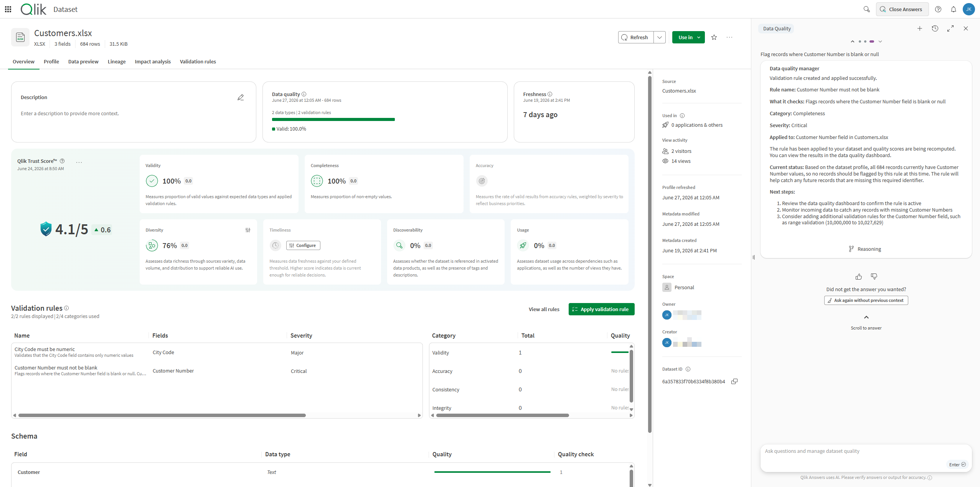Screen dimensions: 980x487
Task: Open the Validation rules tab
Action: click(x=198, y=61)
